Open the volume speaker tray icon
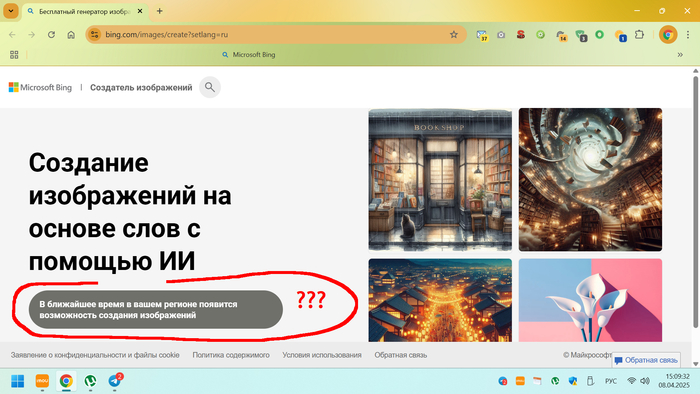 click(x=645, y=381)
